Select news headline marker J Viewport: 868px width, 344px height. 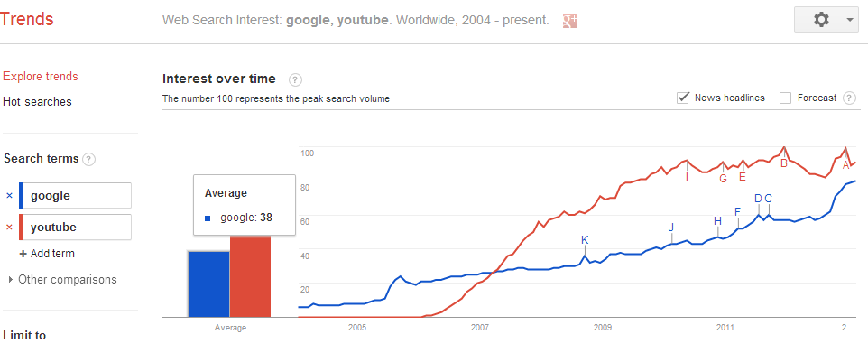[x=671, y=228]
